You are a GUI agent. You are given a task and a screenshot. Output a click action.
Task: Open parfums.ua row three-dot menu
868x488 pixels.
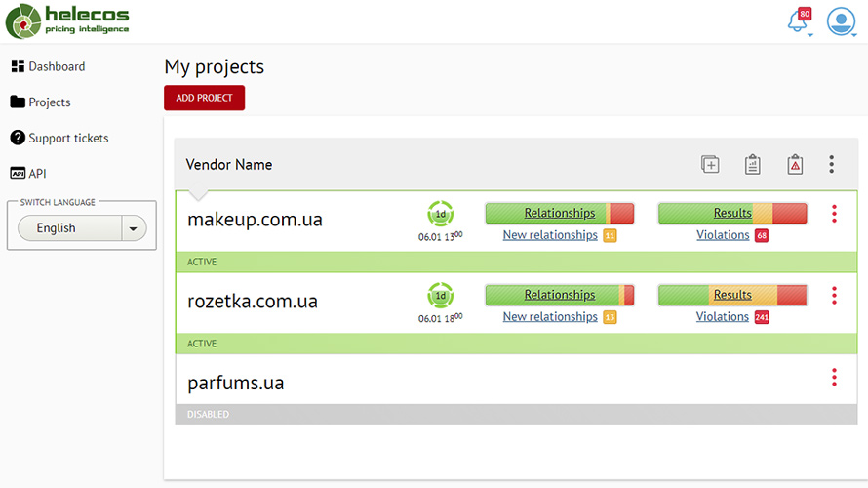point(834,377)
